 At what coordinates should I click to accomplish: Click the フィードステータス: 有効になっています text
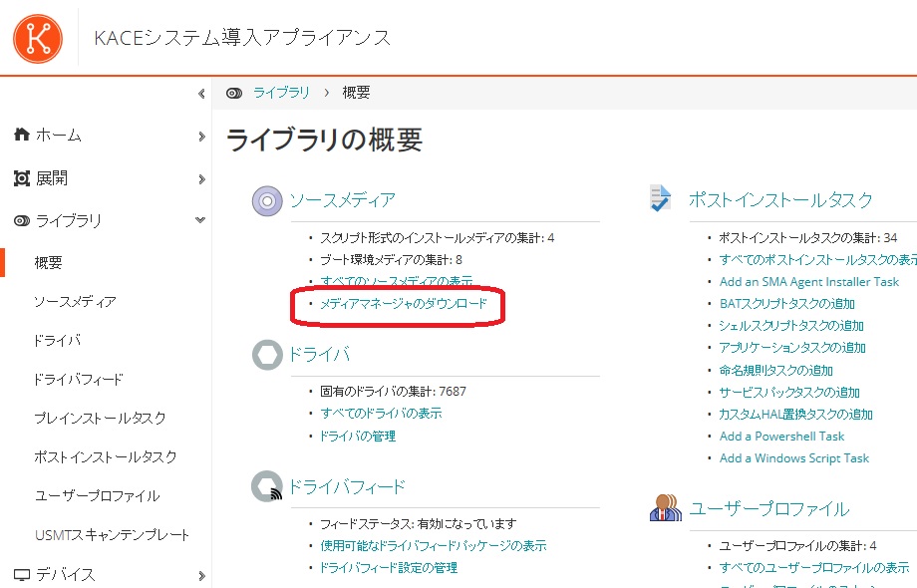pyautogui.click(x=419, y=523)
